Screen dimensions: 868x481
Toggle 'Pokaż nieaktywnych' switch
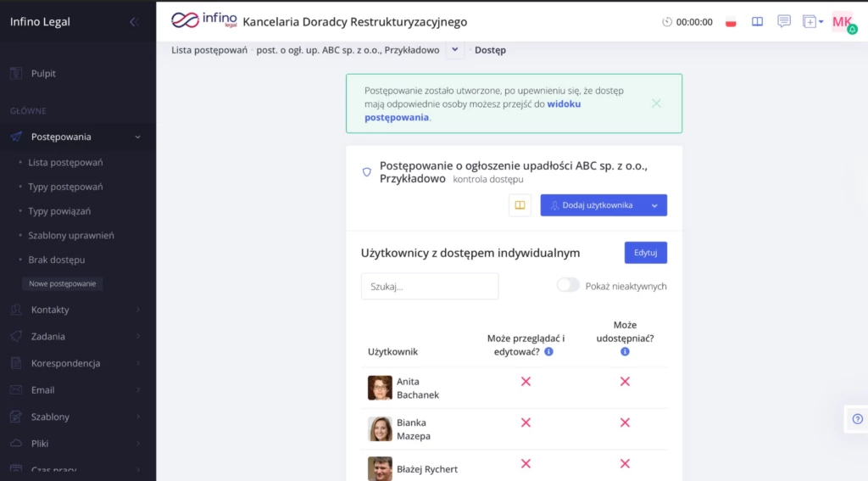tap(568, 286)
